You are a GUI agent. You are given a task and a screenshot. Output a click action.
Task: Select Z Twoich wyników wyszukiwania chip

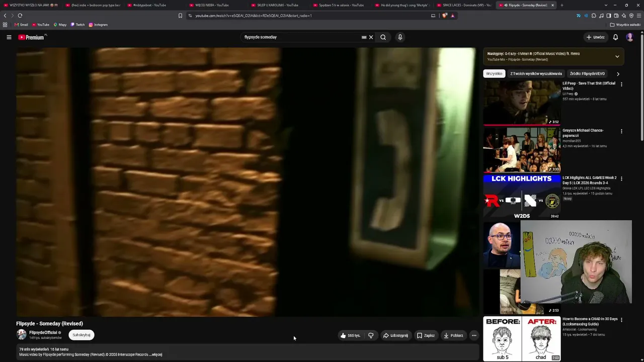536,74
